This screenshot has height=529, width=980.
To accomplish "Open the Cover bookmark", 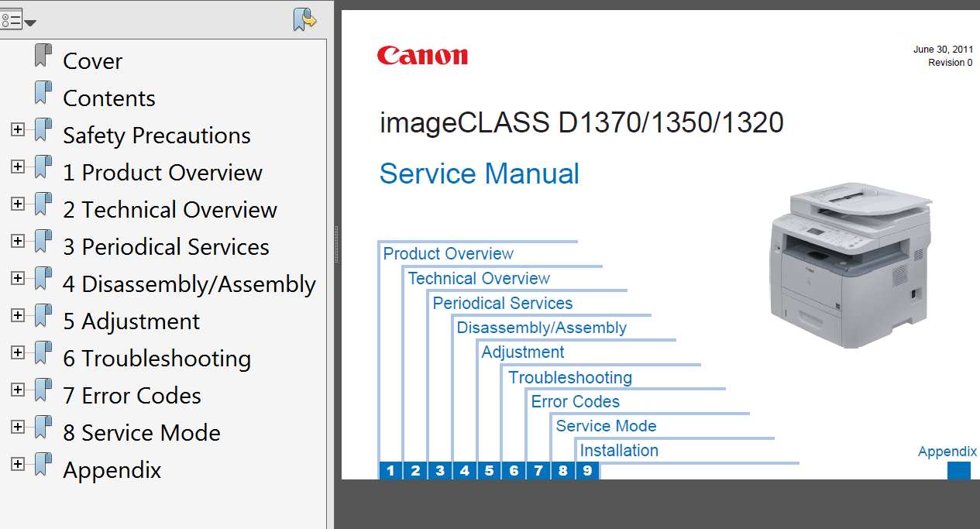I will click(x=93, y=61).
